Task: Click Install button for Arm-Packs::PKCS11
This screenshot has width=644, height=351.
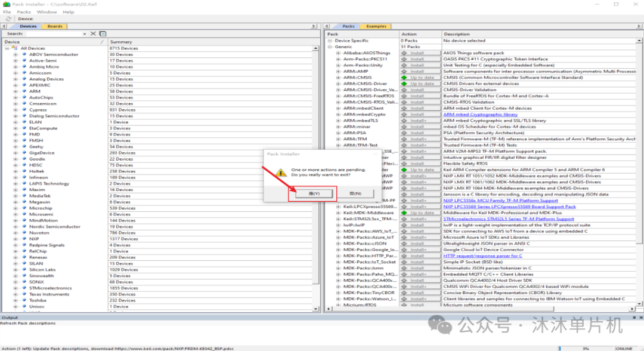Action: point(420,59)
